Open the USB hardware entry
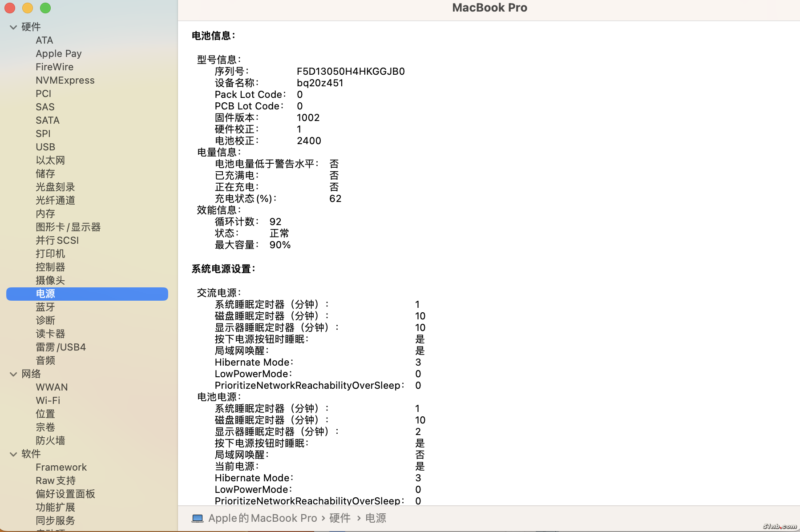The width and height of the screenshot is (800, 532). pos(45,147)
